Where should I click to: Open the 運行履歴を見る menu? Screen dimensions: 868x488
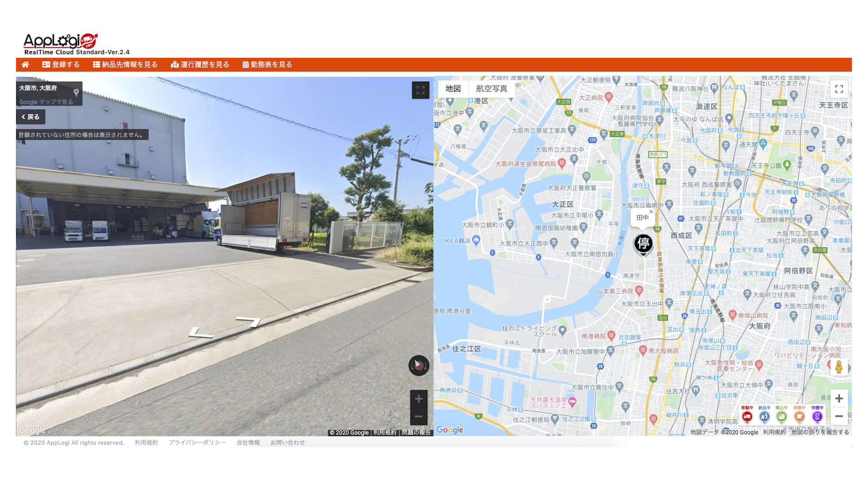point(200,65)
